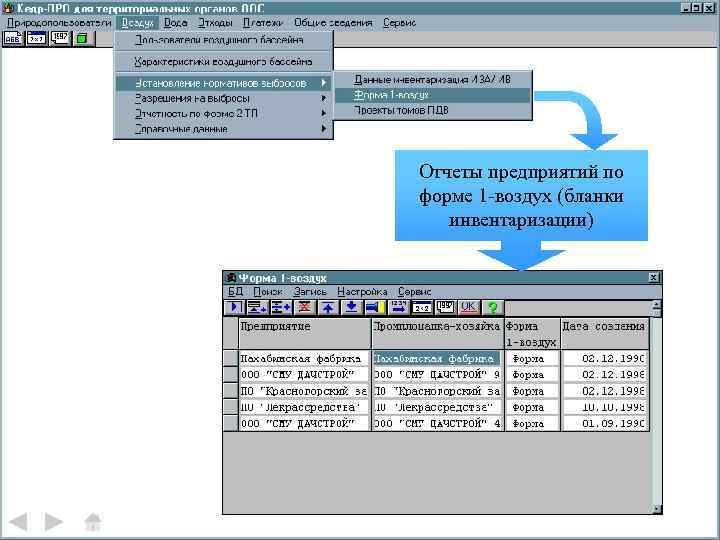Expand Разрешения на выбросы submenu
Viewport: 720px width, 540px height.
pyautogui.click(x=223, y=98)
